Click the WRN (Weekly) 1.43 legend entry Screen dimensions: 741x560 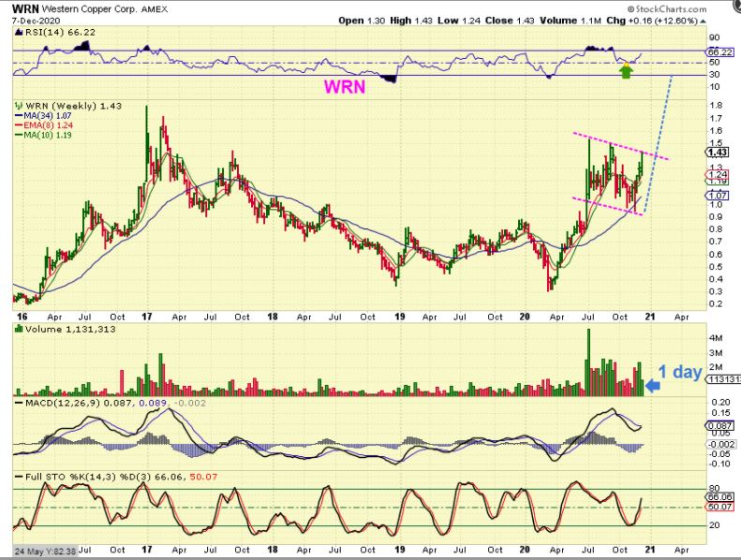click(73, 106)
